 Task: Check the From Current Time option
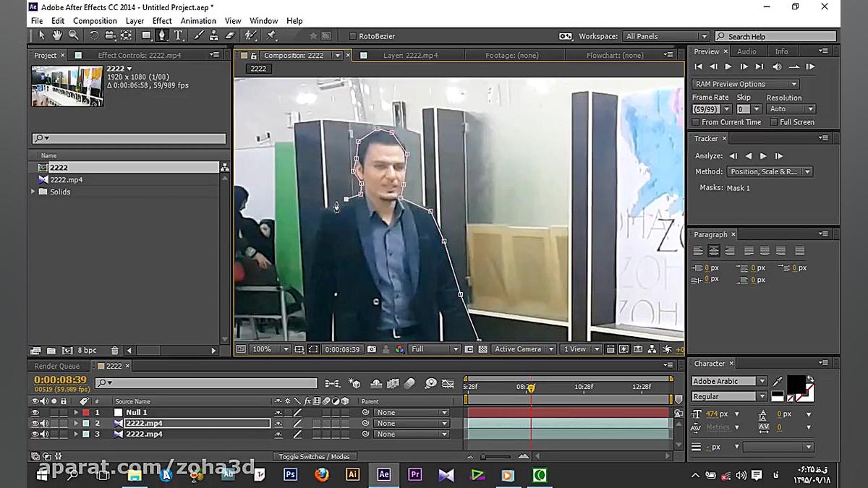coord(696,122)
